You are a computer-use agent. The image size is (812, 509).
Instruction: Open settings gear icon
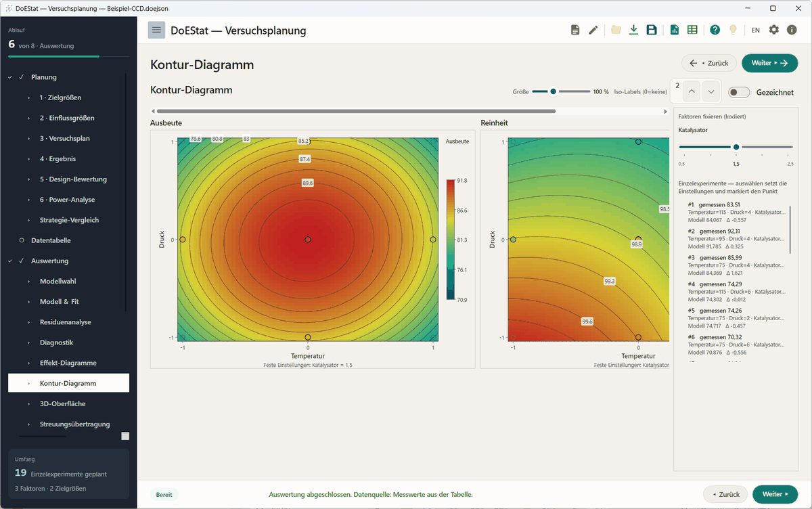pyautogui.click(x=774, y=30)
